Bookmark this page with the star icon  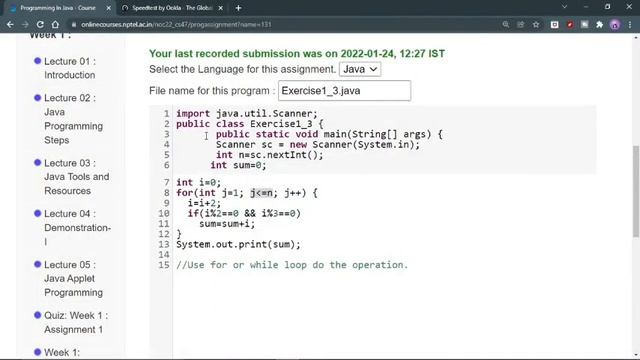click(536, 24)
